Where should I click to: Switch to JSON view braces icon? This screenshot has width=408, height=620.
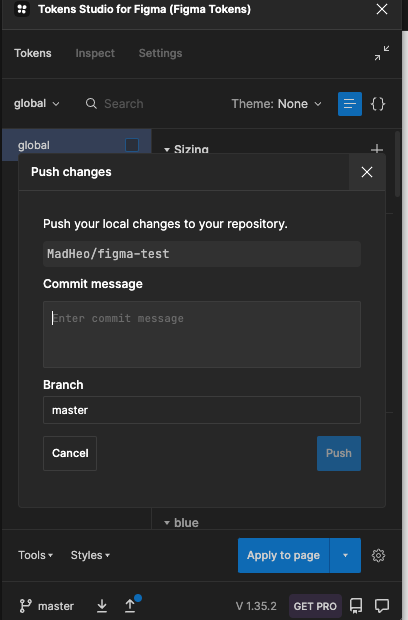(378, 104)
